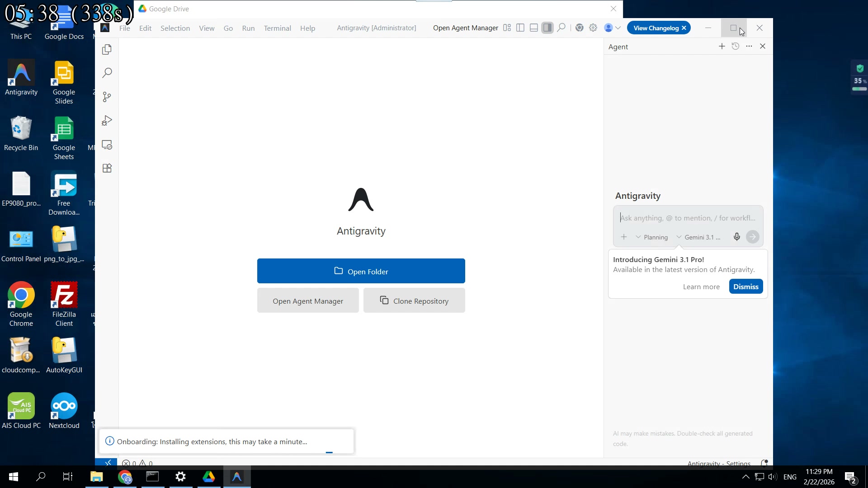
Task: Open the Run and Debug view icon
Action: (107, 121)
